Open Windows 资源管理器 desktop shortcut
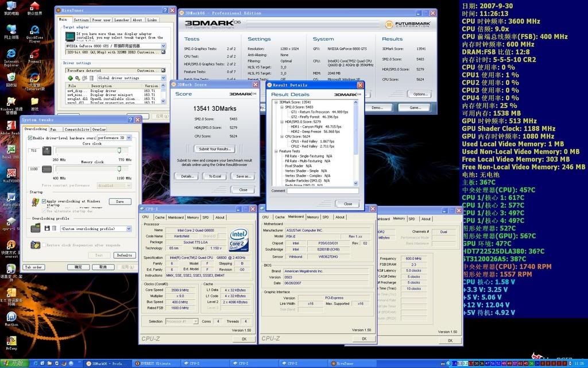588x368 pixels. click(x=11, y=103)
